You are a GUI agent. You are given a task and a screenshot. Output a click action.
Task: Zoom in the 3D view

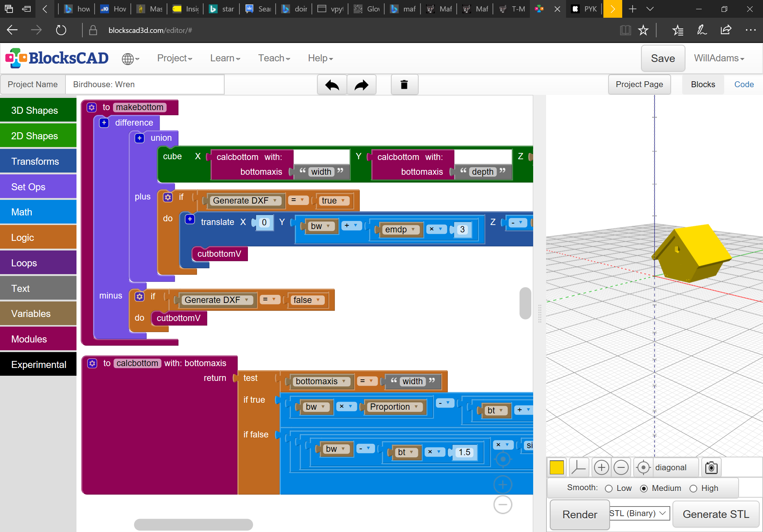point(601,468)
